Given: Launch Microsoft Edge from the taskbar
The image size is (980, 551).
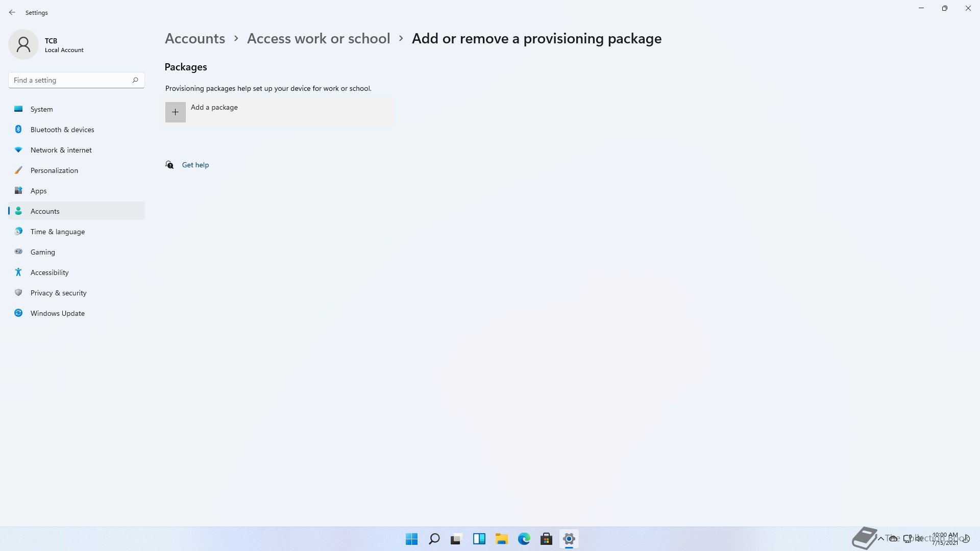Looking at the screenshot, I should [524, 539].
